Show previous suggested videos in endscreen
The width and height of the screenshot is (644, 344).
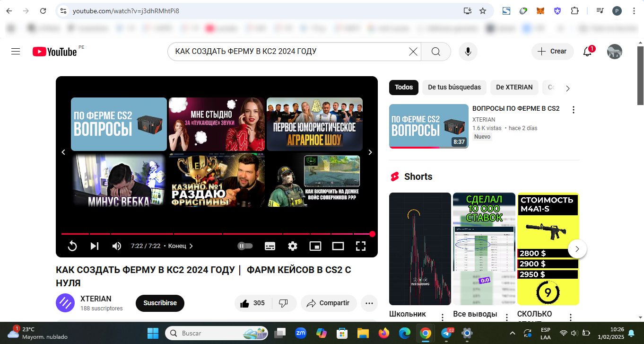point(63,152)
